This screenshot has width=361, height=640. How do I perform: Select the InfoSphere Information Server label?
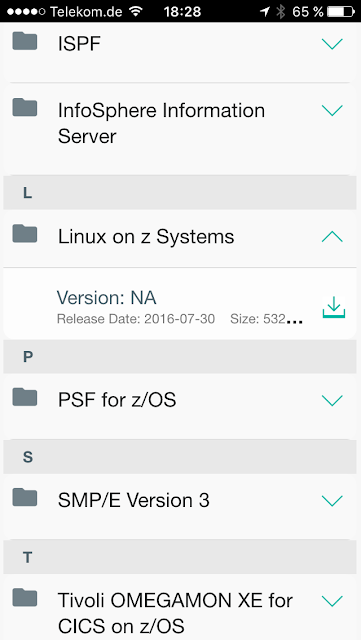[161, 123]
